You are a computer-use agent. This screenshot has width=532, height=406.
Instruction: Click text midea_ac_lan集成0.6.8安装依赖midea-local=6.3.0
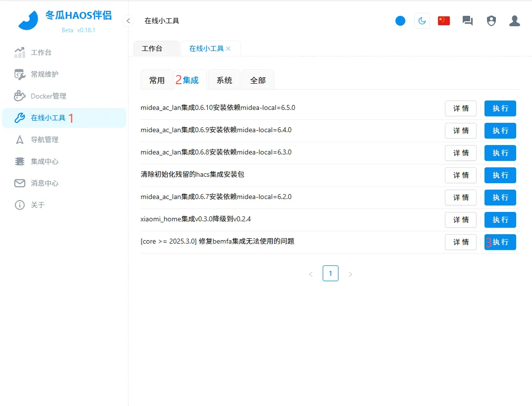216,152
